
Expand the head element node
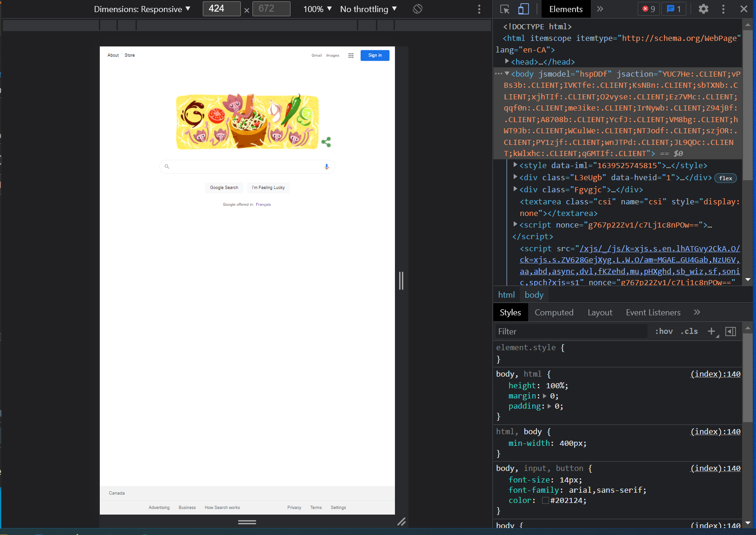(x=507, y=61)
